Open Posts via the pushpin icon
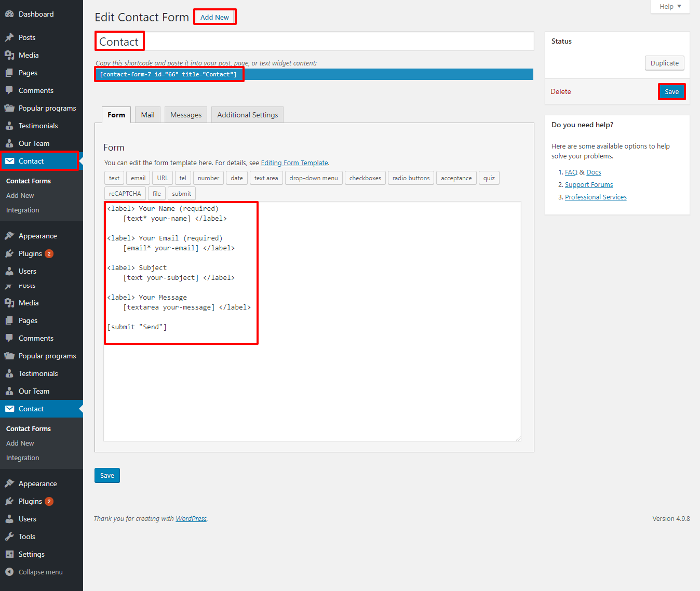The height and width of the screenshot is (591, 700). [9, 37]
